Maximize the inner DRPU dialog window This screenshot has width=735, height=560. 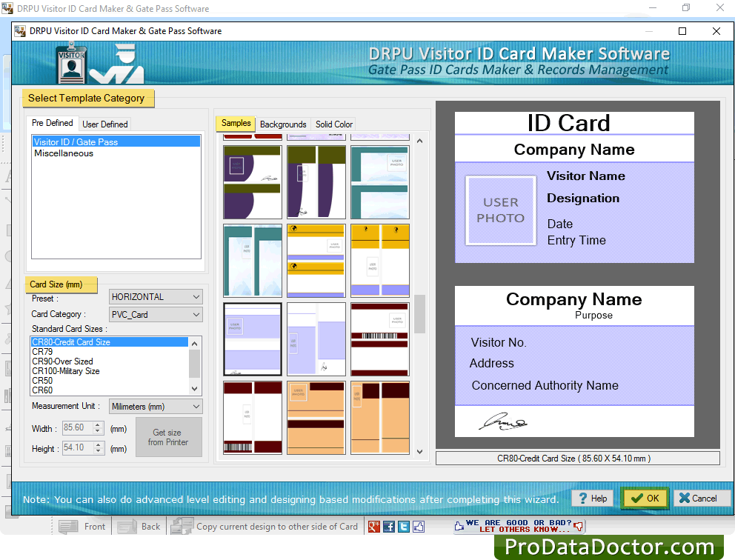[682, 31]
